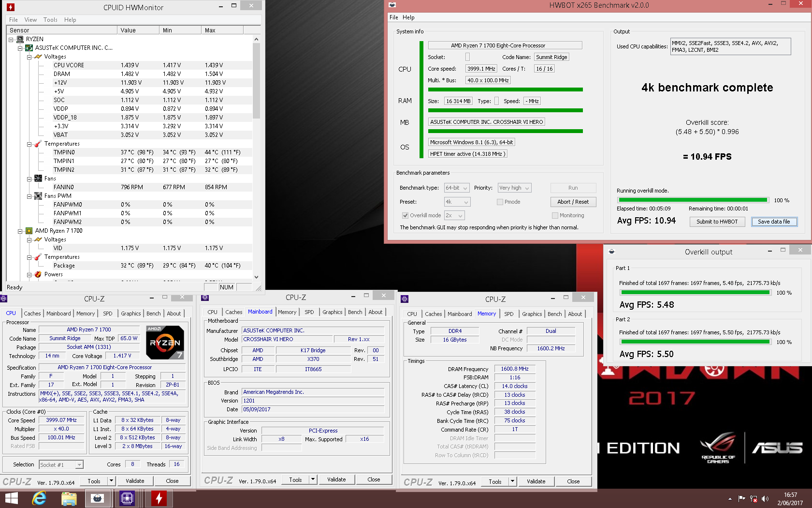The image size is (812, 508).
Task: Collapse the RYZEN tree root node
Action: tap(11, 40)
